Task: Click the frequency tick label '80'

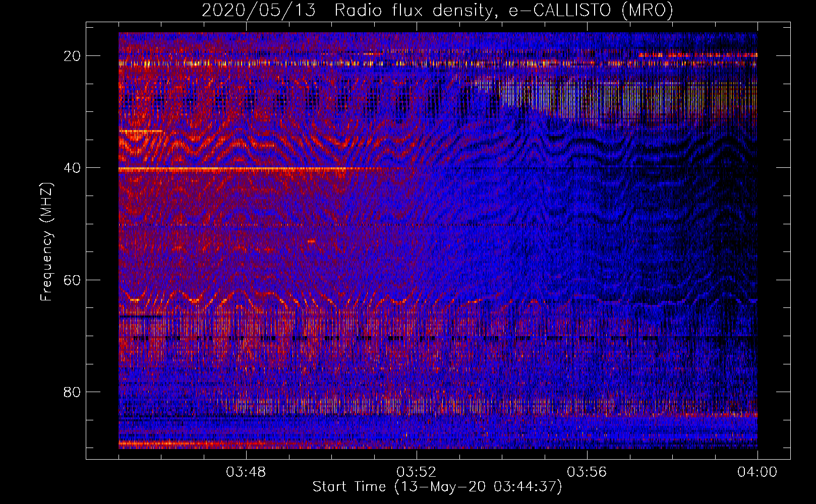Action: (72, 392)
